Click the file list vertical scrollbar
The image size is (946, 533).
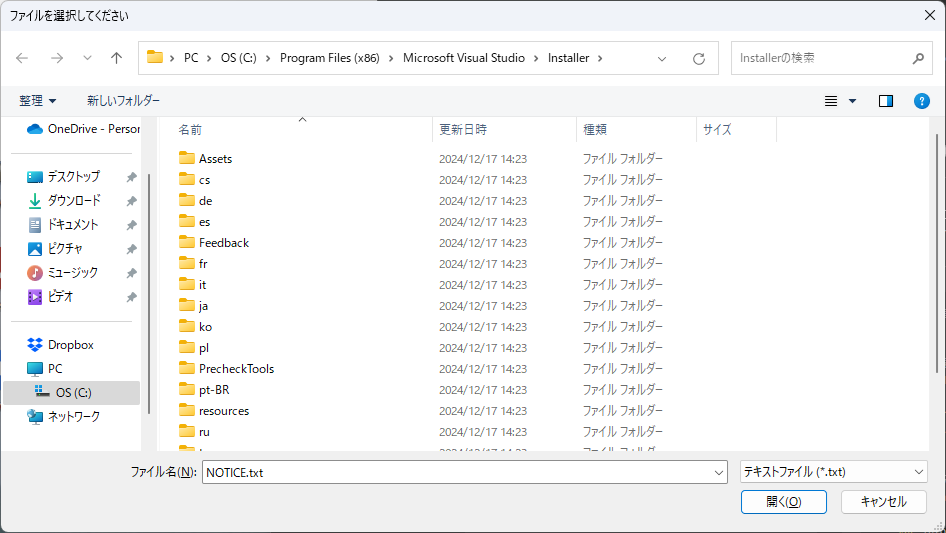pyautogui.click(x=936, y=254)
